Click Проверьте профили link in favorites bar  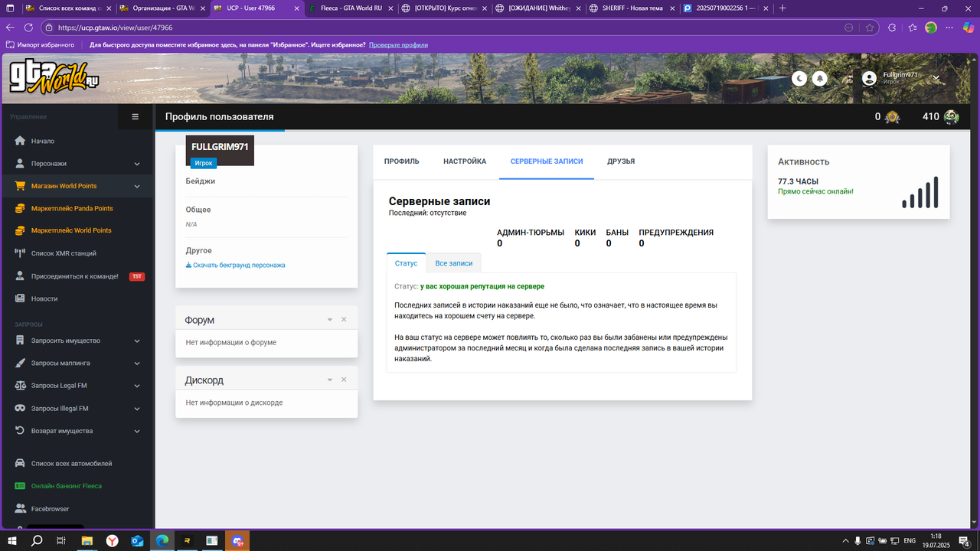click(x=398, y=45)
